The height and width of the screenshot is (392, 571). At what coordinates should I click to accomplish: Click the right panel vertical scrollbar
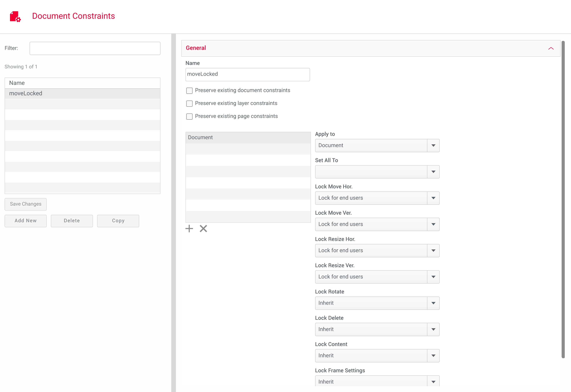[563, 199]
